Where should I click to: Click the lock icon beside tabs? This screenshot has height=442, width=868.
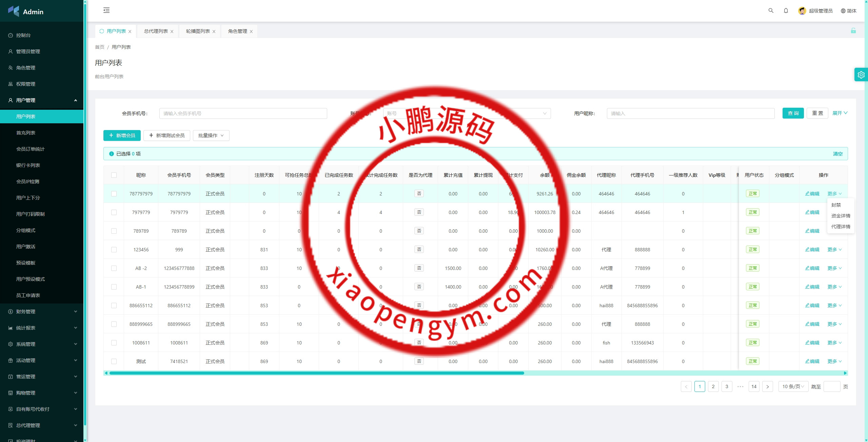click(853, 31)
